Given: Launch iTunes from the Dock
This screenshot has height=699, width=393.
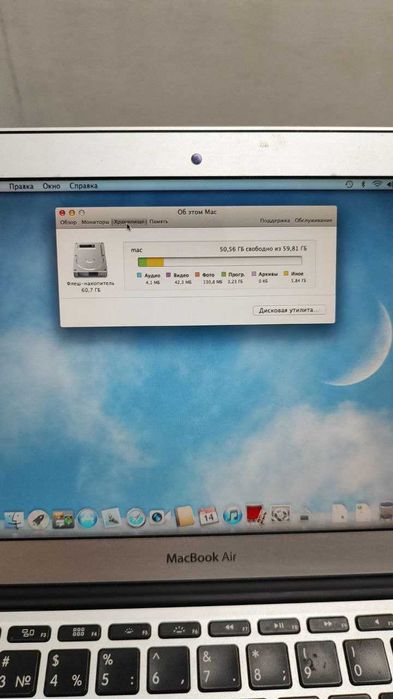Looking at the screenshot, I should click(x=232, y=516).
